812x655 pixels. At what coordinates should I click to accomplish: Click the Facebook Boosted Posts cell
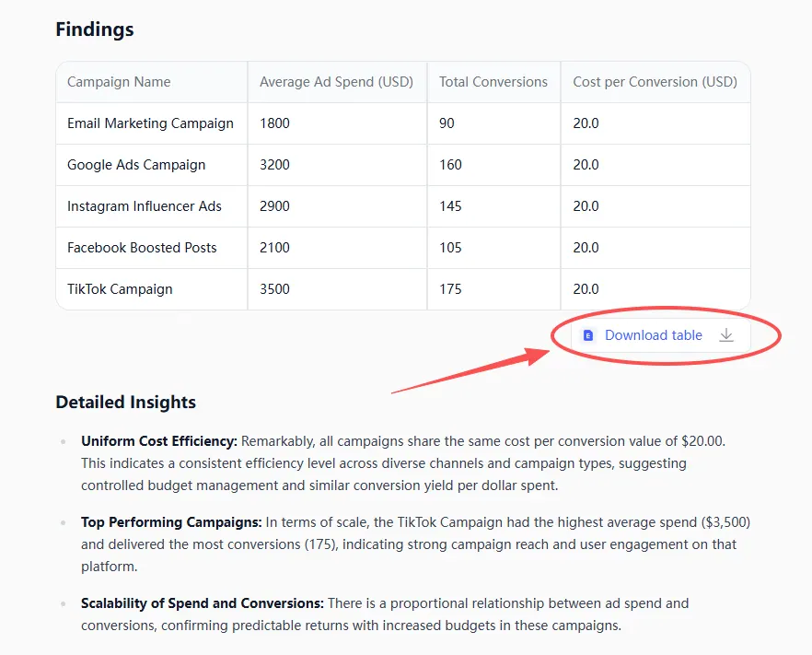point(142,248)
